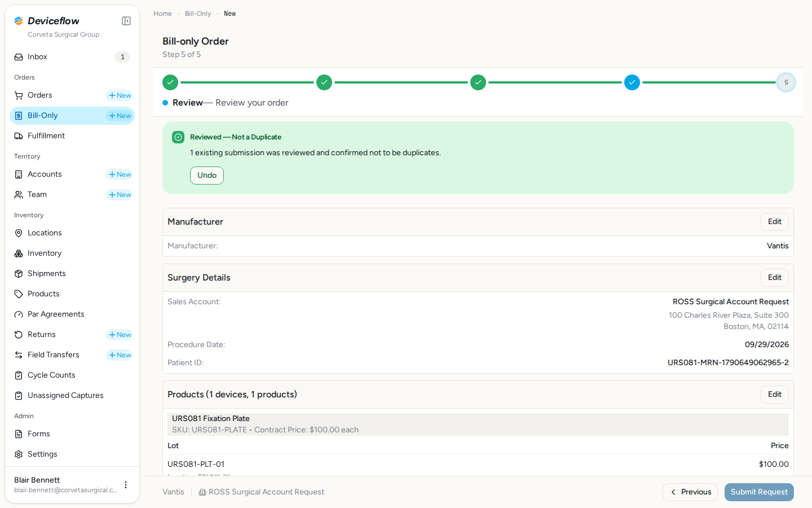Screen dimensions: 812x508
Task: Click the step 5 circle indicator
Action: pos(786,82)
